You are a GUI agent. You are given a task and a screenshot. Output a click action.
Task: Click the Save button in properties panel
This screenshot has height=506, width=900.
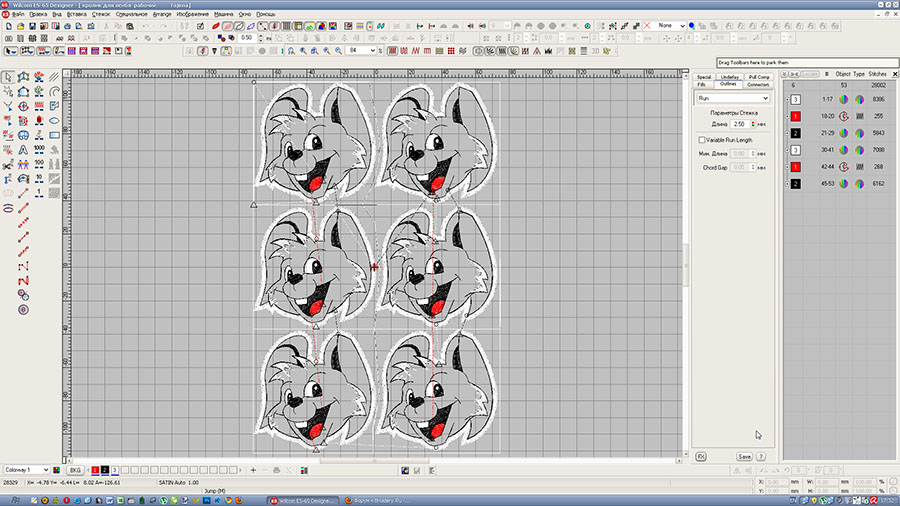click(x=744, y=456)
